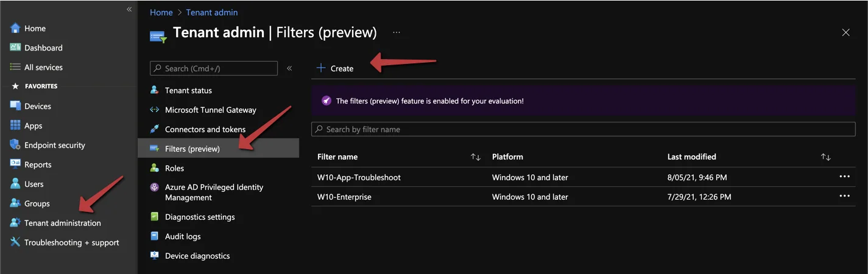Click the Platform column header
Viewport: 868px width, 274px height.
(x=507, y=156)
